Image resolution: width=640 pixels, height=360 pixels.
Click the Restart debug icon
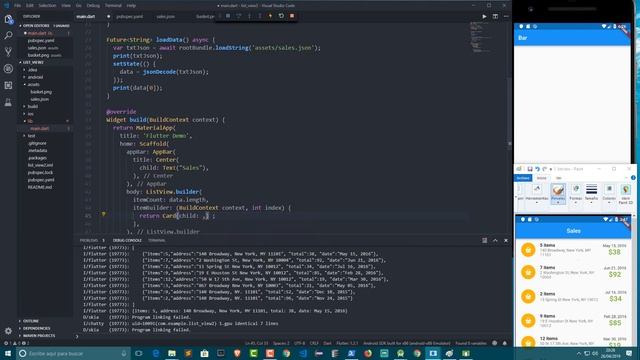[x=281, y=16]
